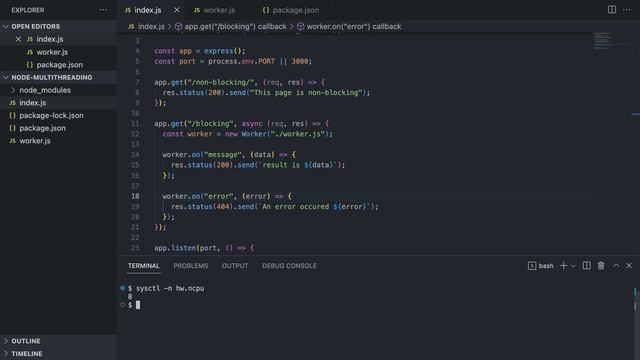
Task: Maximize the panel with the up chevron
Action: [x=616, y=266]
